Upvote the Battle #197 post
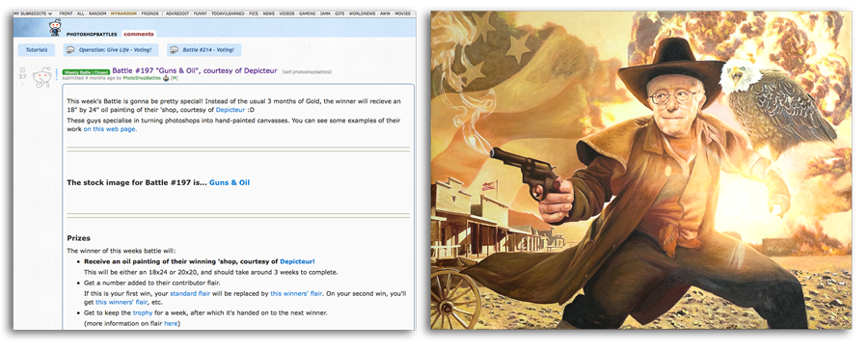The width and height of the screenshot is (868, 352). coord(23,69)
